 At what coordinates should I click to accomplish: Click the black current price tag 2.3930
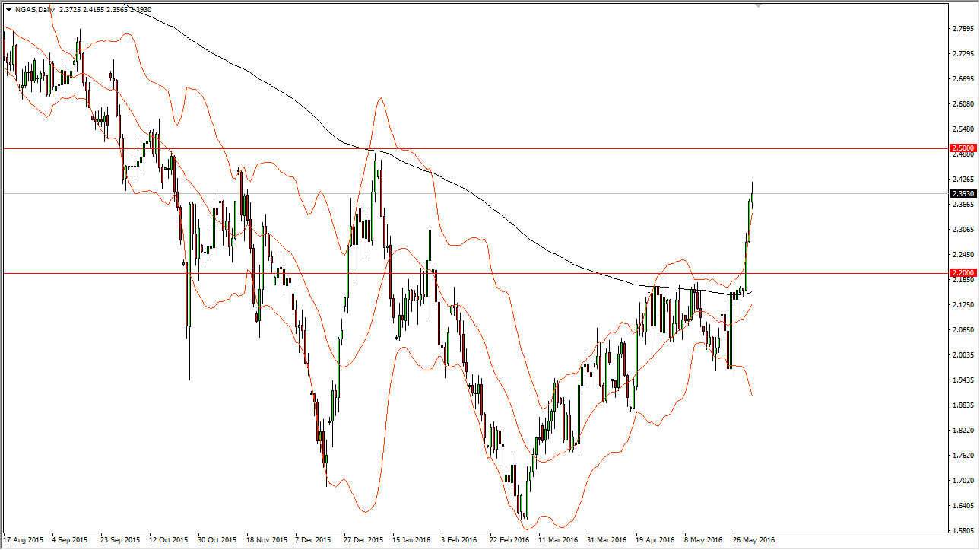(963, 193)
